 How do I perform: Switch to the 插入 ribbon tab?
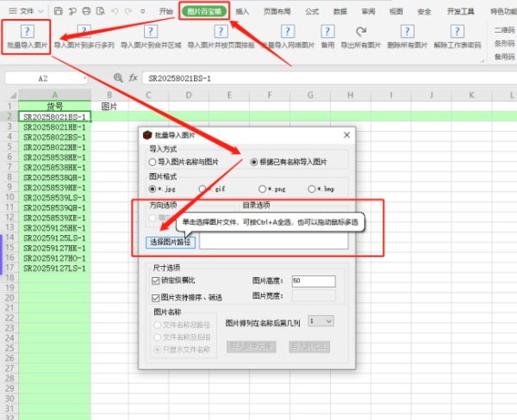point(242,11)
